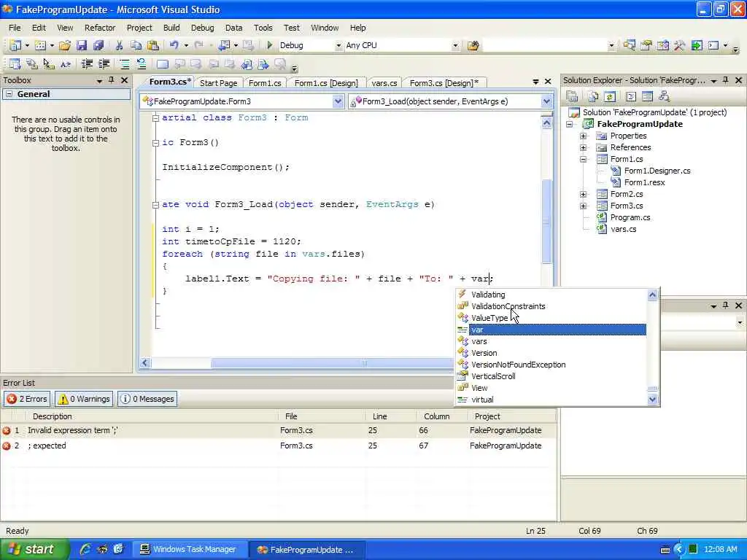The height and width of the screenshot is (560, 747).
Task: Open the Form3_Load members dropdown
Action: [x=546, y=101]
